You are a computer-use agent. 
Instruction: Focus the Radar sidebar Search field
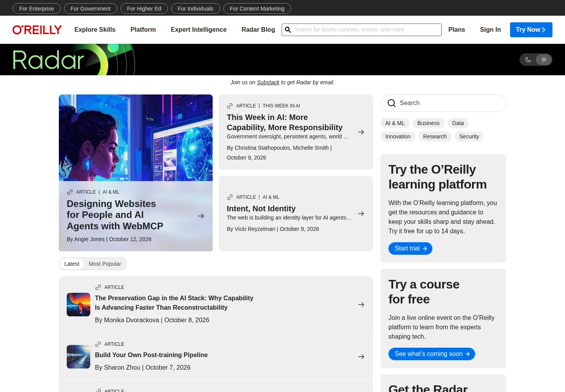[x=443, y=103]
